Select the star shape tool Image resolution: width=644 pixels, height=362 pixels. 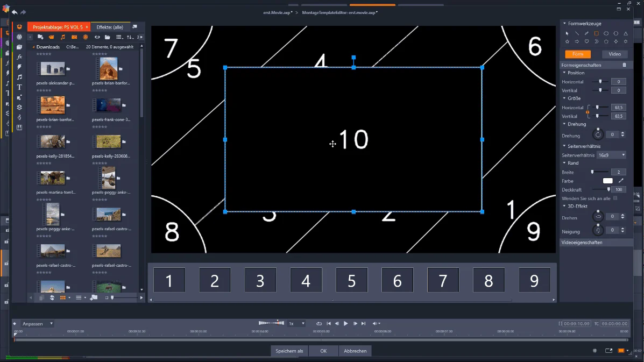(567, 41)
